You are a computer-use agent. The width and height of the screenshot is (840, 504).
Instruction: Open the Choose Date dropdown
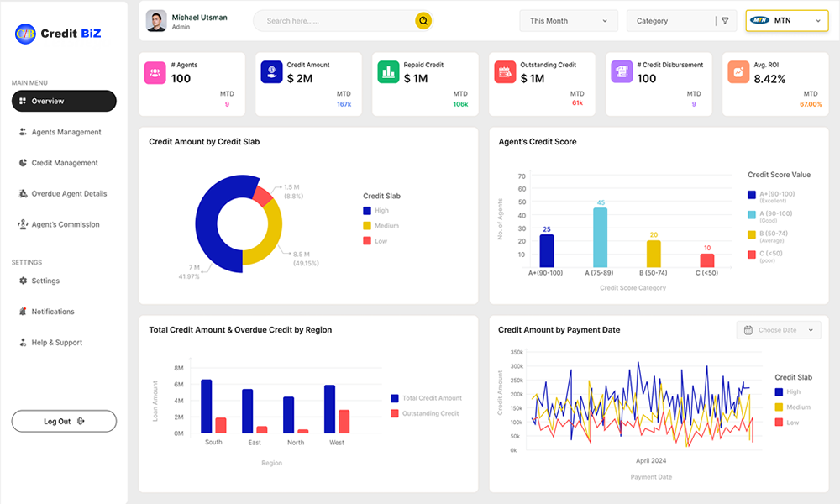(779, 330)
